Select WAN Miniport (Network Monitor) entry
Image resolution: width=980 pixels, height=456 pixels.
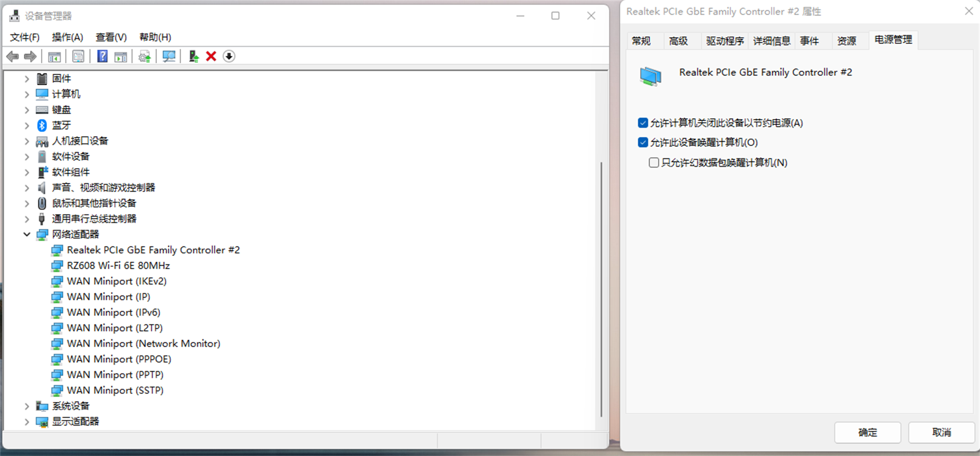[143, 344]
